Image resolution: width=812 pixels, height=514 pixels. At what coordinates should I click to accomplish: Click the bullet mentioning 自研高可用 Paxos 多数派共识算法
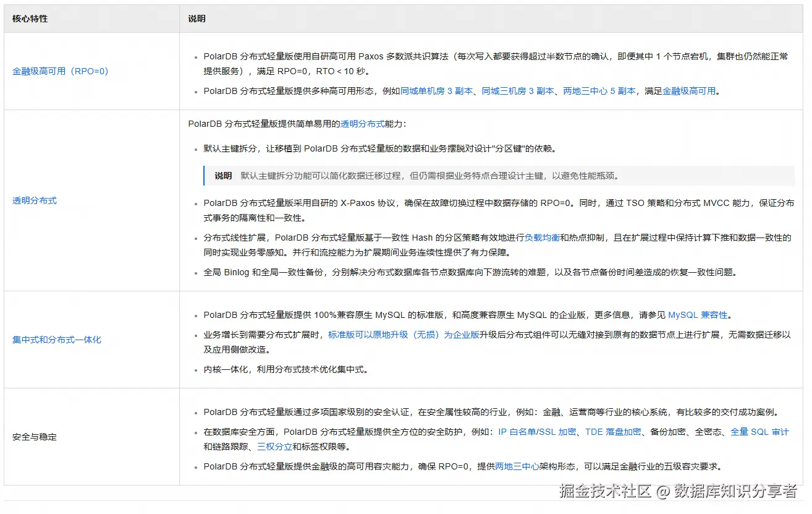(x=496, y=64)
